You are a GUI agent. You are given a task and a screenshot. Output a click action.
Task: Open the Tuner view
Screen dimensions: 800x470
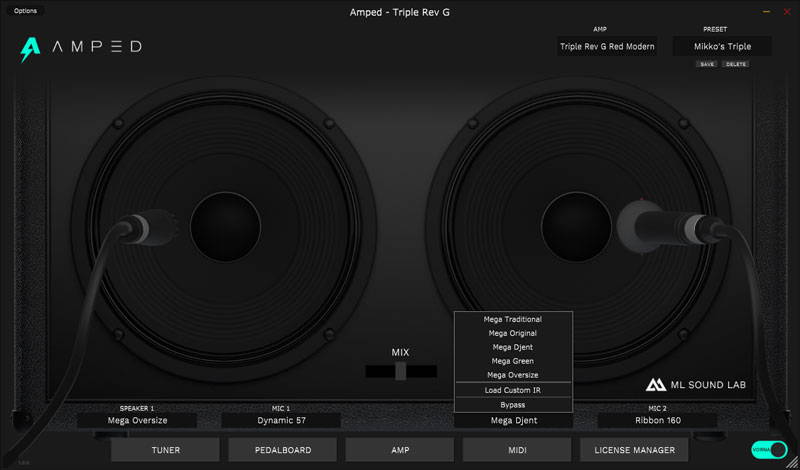tap(165, 450)
